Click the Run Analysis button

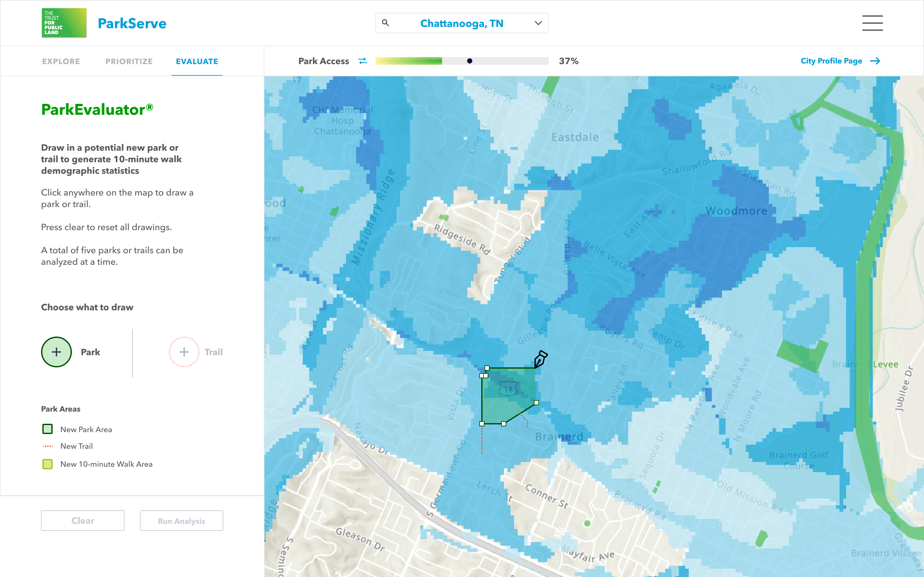(181, 521)
